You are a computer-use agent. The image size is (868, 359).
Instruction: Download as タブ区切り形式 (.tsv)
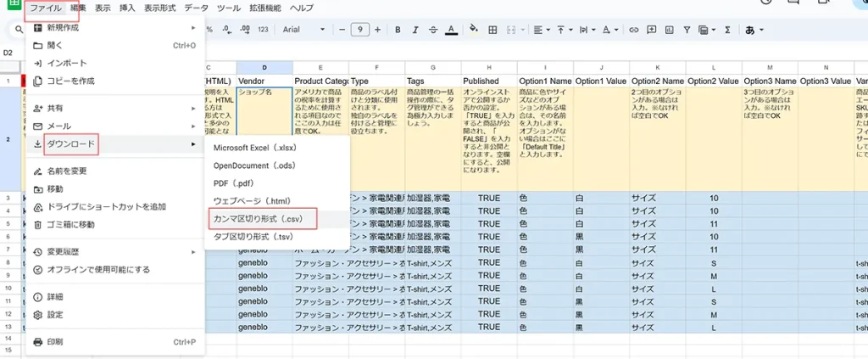pos(277,237)
